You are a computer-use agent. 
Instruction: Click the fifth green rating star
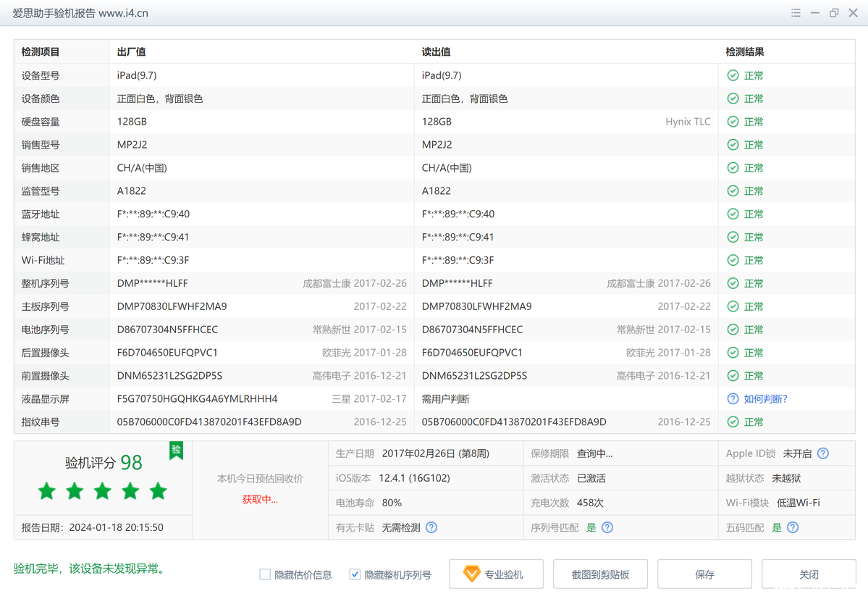(159, 491)
